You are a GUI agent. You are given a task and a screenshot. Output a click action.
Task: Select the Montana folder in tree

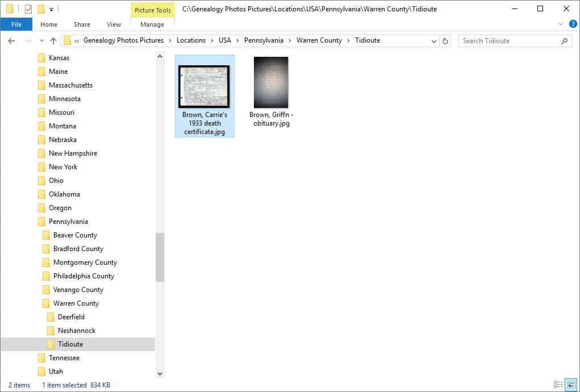[62, 126]
